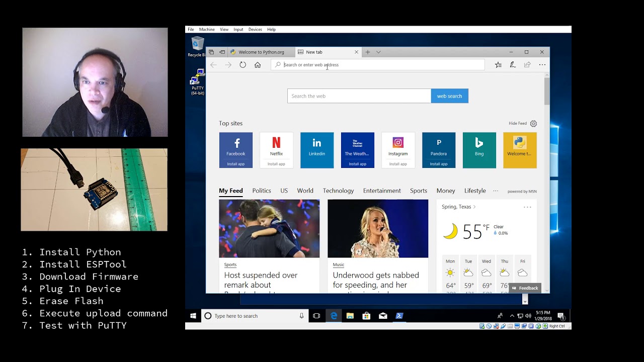Select the Entertainment feed tab

click(x=382, y=191)
